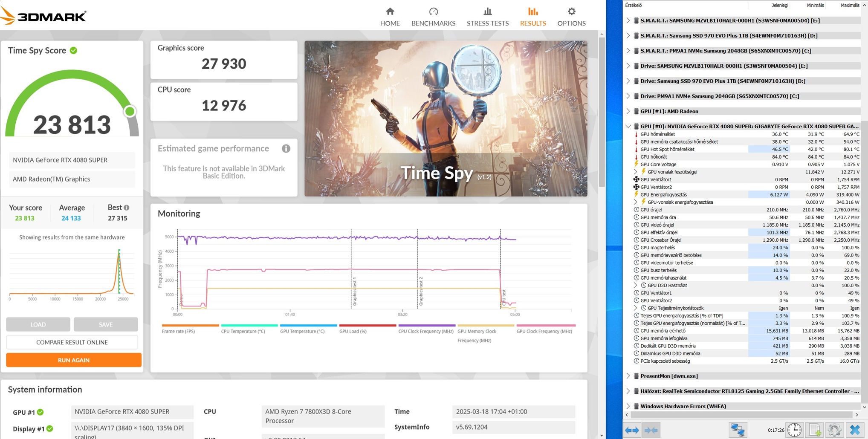The height and width of the screenshot is (439, 868).
Task: Expand S.M.A.R.T. SAMSUNG MZVLB1T0HALR [E:] node
Action: 628,20
